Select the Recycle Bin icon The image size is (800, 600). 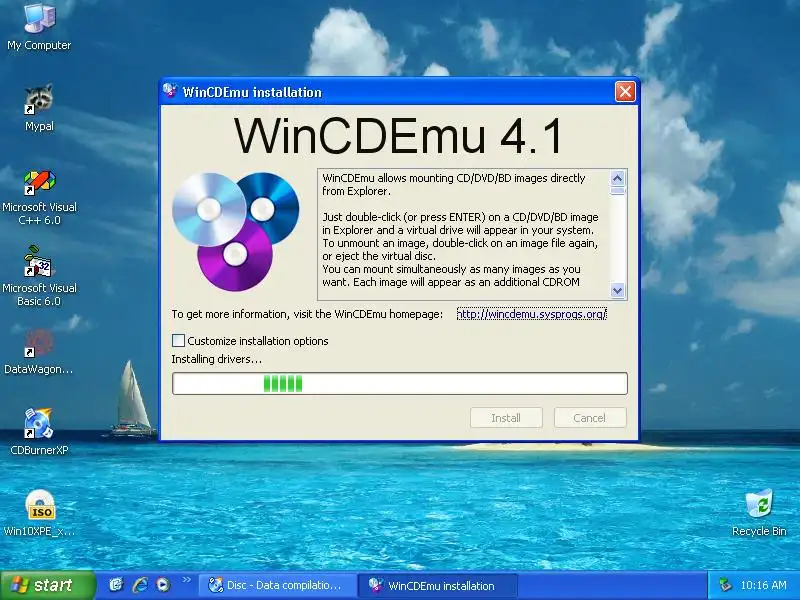click(x=759, y=512)
